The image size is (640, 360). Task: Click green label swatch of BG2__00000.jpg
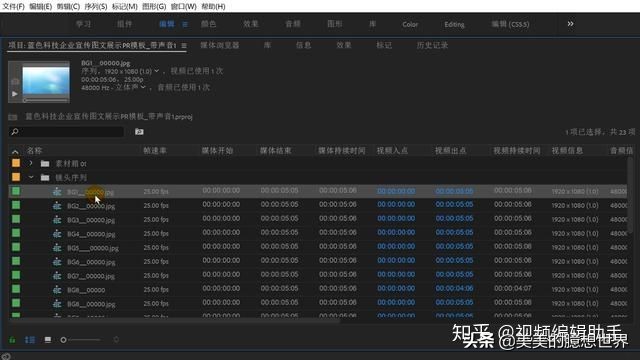click(x=16, y=205)
